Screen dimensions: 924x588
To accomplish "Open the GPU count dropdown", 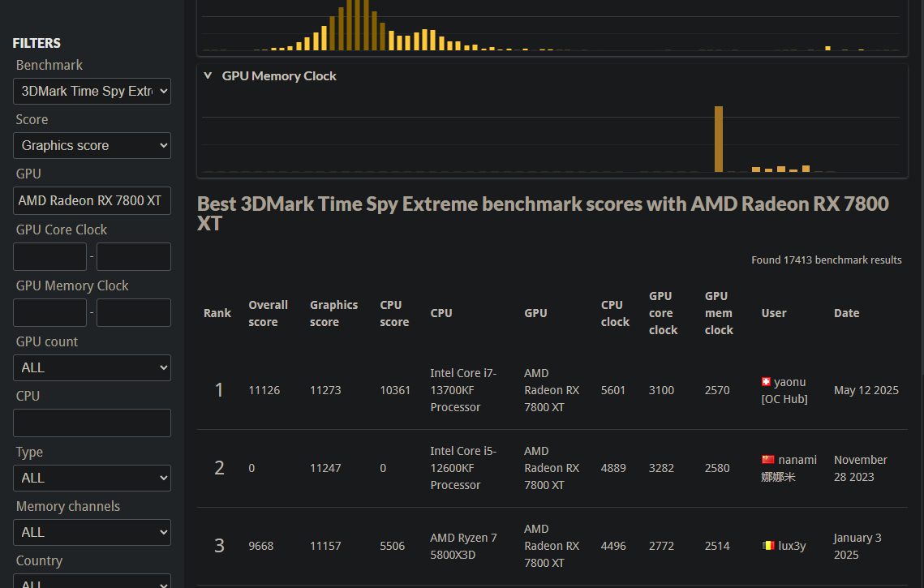I will click(92, 367).
